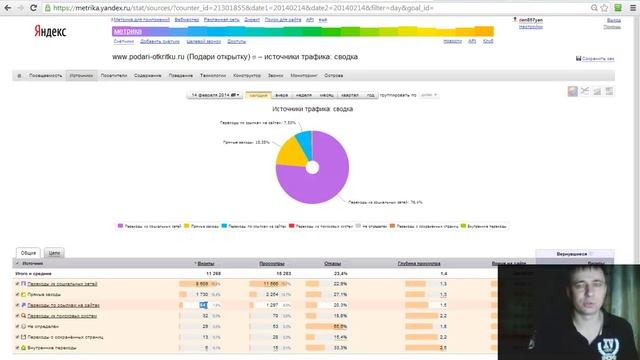
Task: Click the site padlock icon in address bar
Action: click(48, 8)
